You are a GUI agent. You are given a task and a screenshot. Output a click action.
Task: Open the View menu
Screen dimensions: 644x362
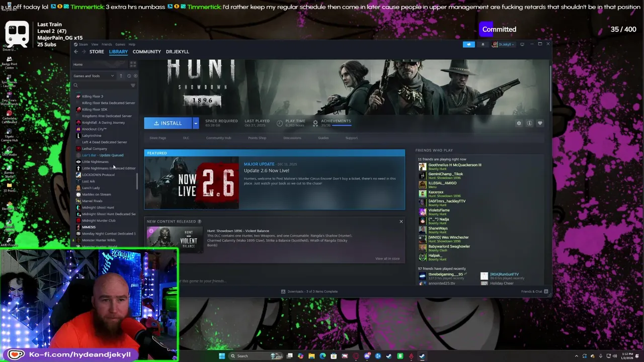95,44
